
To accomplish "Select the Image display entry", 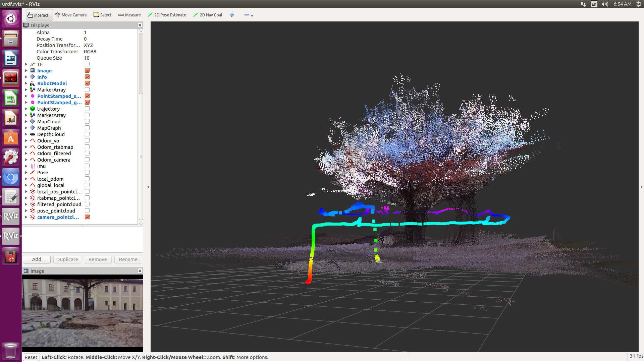I will point(44,71).
